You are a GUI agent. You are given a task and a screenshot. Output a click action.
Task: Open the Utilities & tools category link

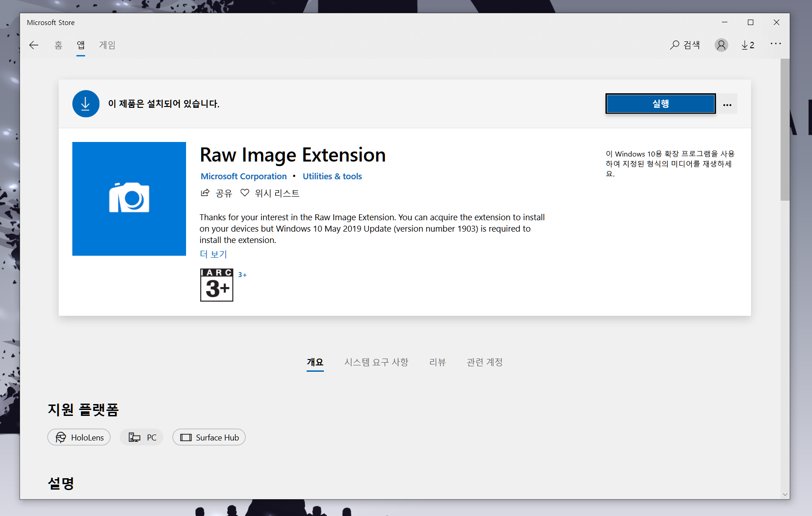(332, 176)
